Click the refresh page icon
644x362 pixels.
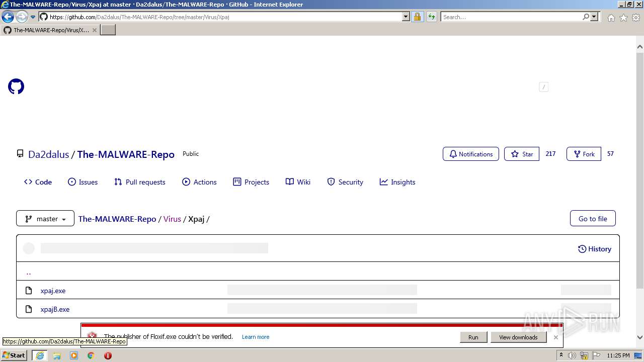(x=432, y=17)
